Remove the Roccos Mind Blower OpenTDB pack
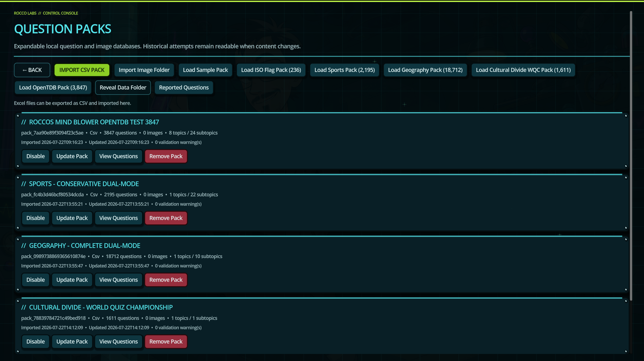 coord(166,156)
